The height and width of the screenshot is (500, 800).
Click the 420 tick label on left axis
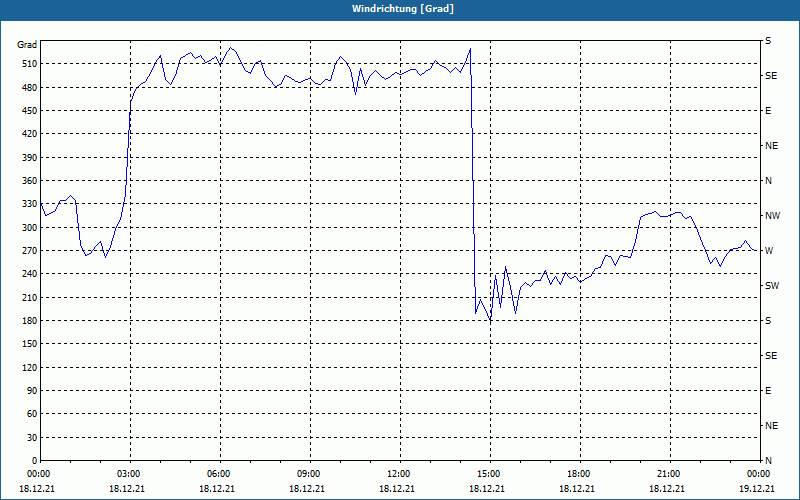(x=30, y=134)
